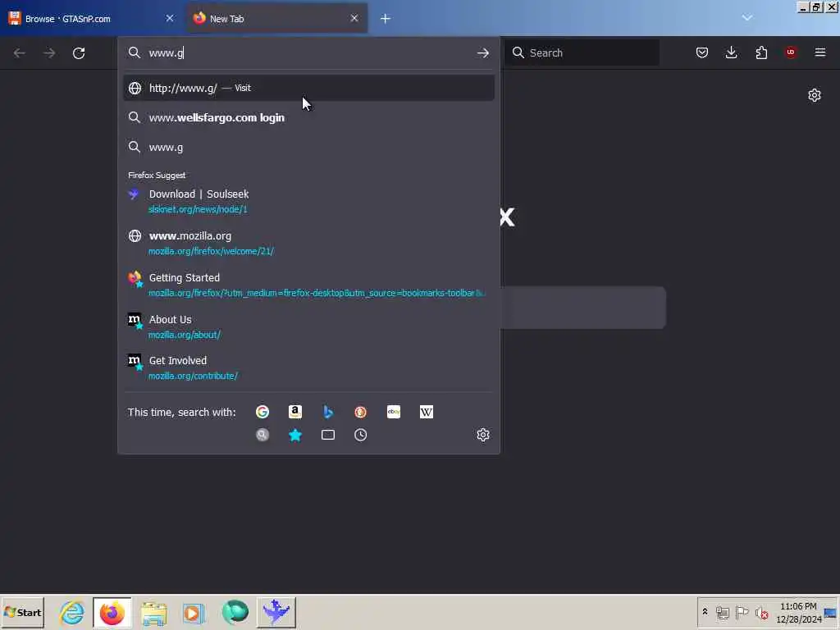Go forward one page
Image resolution: width=840 pixels, height=630 pixels.
point(49,53)
